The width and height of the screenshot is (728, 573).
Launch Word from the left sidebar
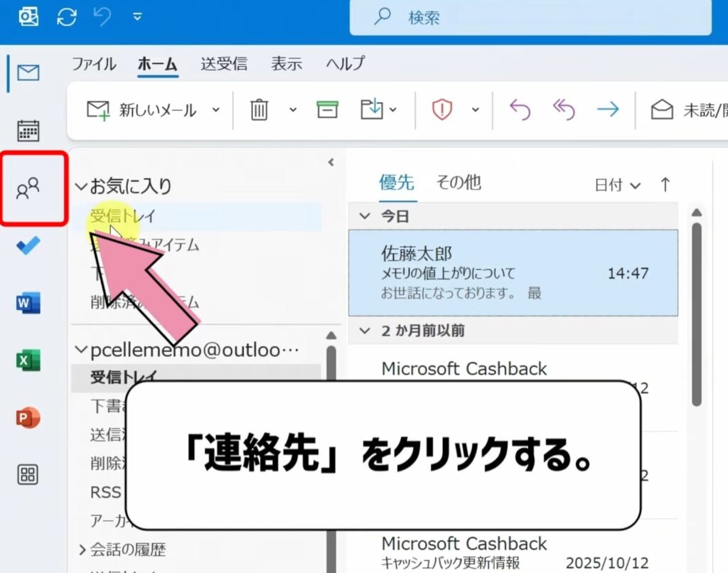pos(27,302)
